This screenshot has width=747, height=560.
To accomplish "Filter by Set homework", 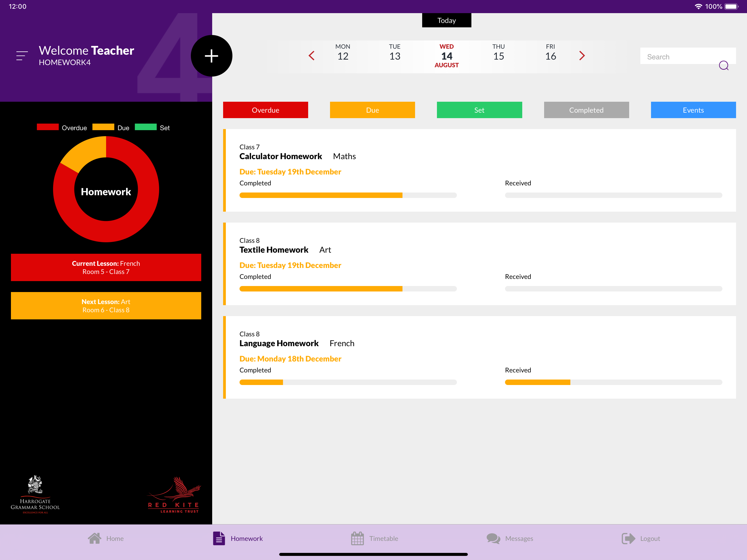I will pyautogui.click(x=479, y=110).
